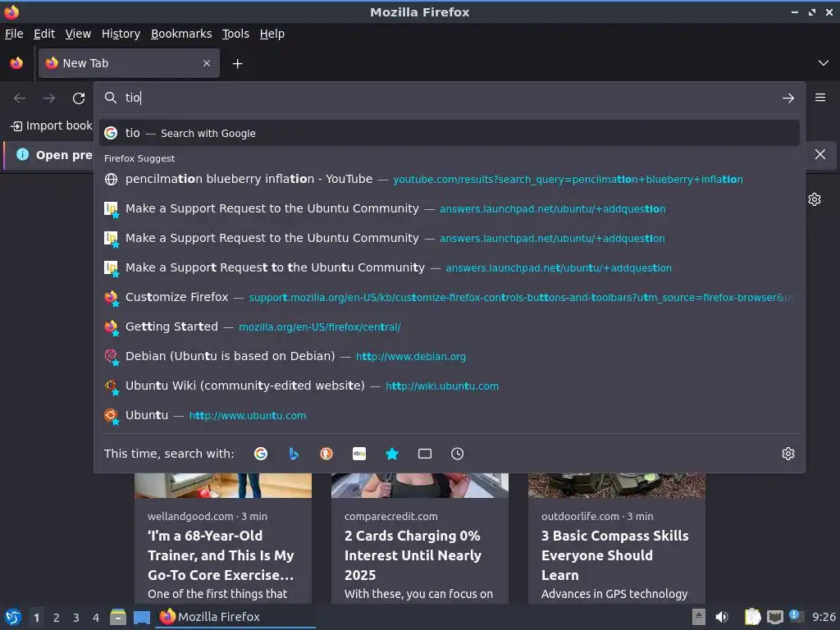Open the pencilmation blueberry inflation YouTube suggestion
This screenshot has height=630, width=840.
click(450, 179)
